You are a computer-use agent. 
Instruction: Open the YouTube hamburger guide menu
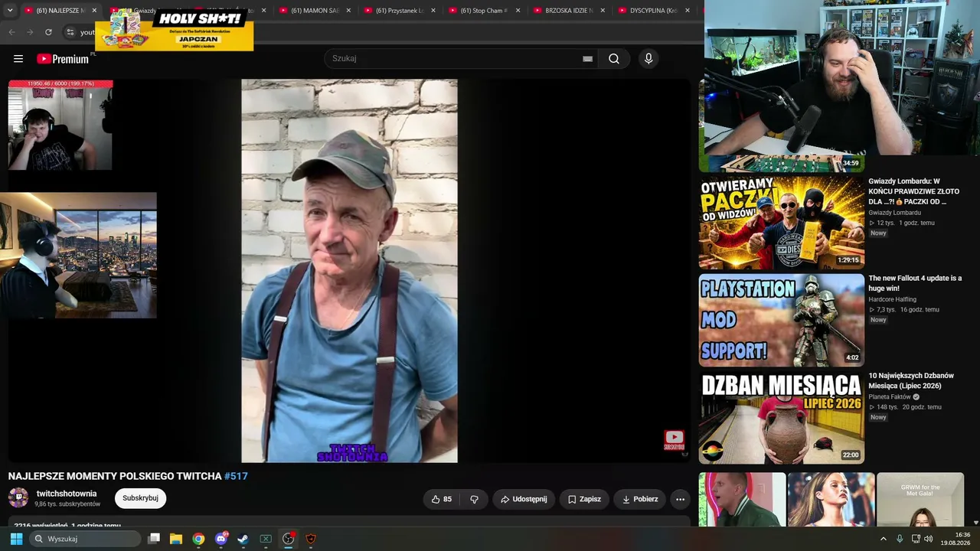pyautogui.click(x=18, y=59)
